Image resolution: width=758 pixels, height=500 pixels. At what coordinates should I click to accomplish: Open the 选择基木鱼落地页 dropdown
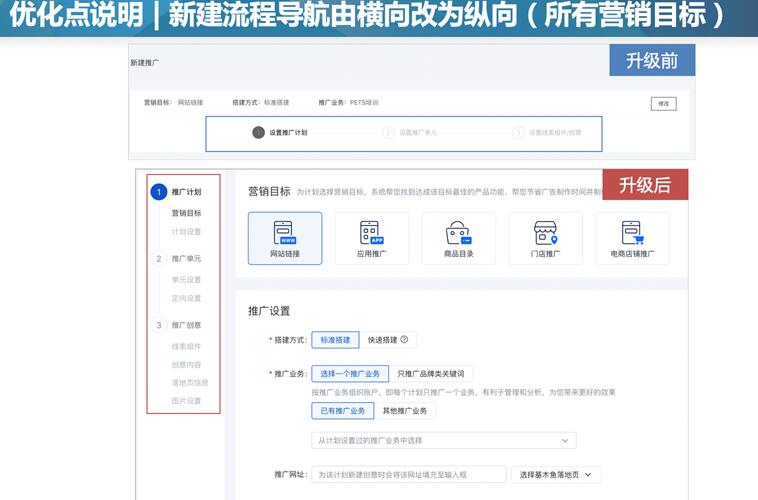coord(556,475)
